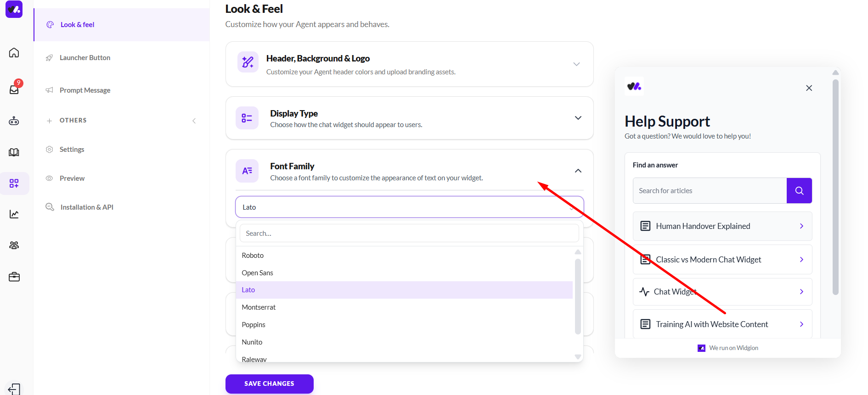Image resolution: width=868 pixels, height=395 pixels.
Task: Open the inbox with 9 notifications
Action: pos(14,89)
